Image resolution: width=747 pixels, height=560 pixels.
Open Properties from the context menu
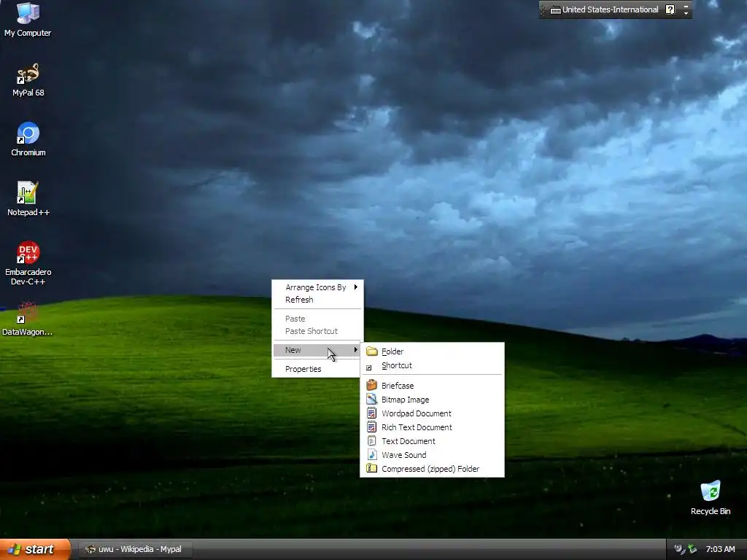tap(317, 369)
